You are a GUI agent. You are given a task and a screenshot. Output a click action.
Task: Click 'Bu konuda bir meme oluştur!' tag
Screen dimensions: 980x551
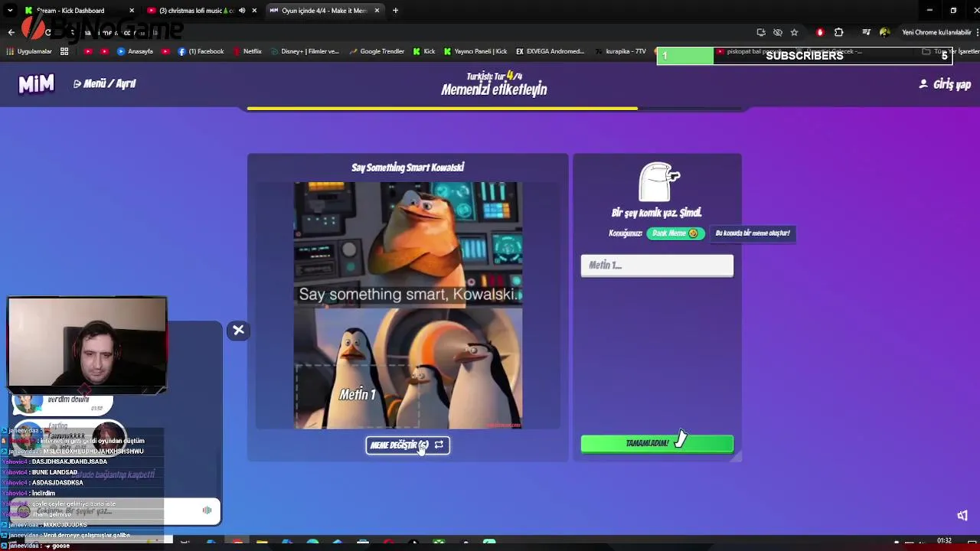coord(753,233)
